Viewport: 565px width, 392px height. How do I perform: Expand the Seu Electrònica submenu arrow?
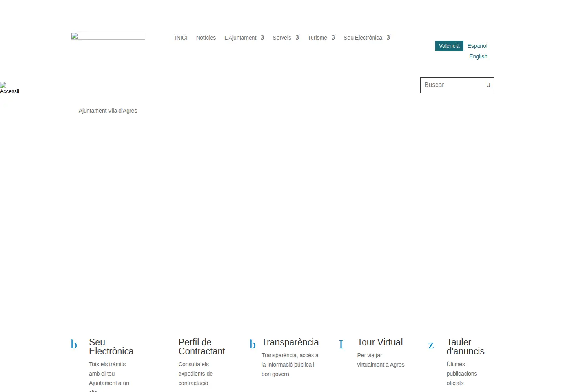(x=388, y=38)
